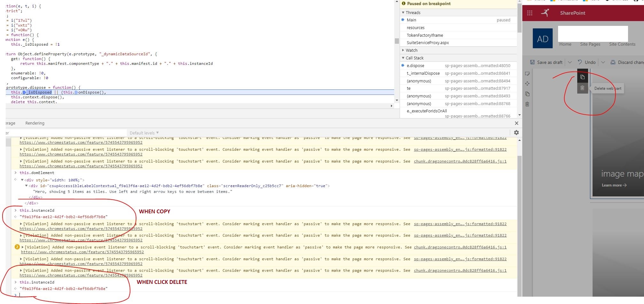Click the Delete web part trash icon
The image size is (644, 304).
click(x=583, y=88)
